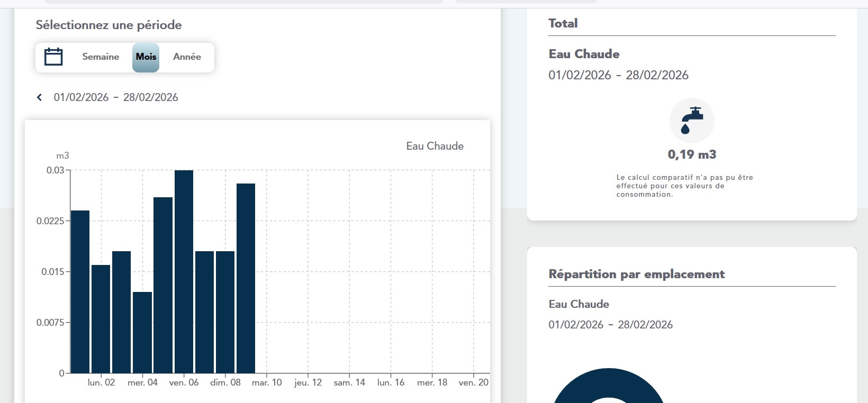Click the Total panel heading
Screen dimensions: 868x403
pos(563,23)
